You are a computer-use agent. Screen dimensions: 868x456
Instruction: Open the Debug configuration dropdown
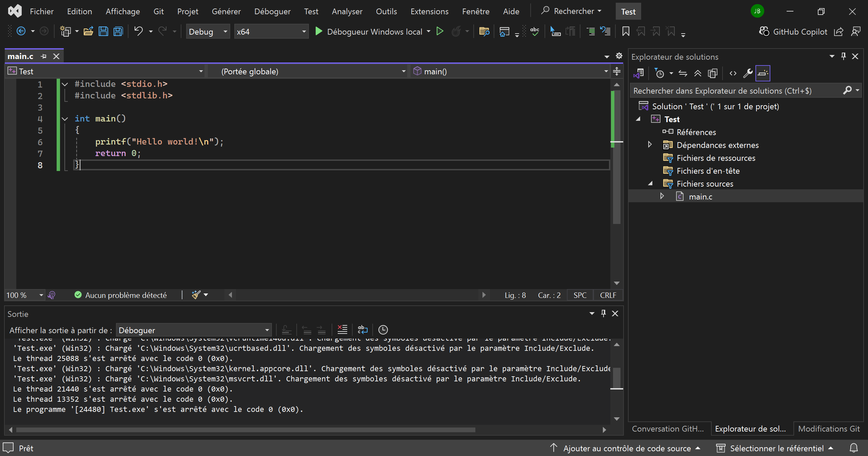coord(208,32)
